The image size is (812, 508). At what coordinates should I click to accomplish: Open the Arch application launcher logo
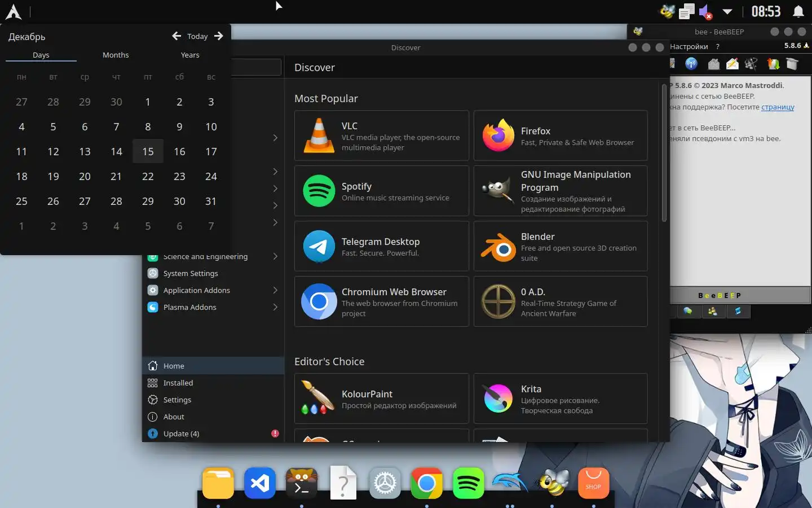[13, 11]
